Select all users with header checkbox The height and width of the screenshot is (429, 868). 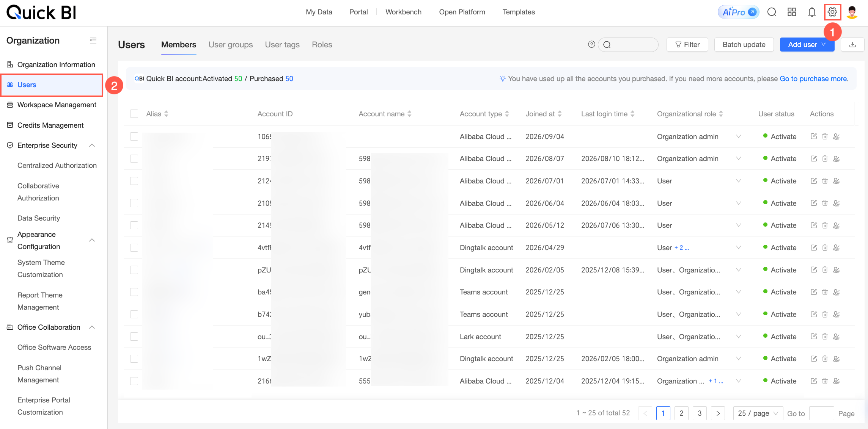(134, 114)
